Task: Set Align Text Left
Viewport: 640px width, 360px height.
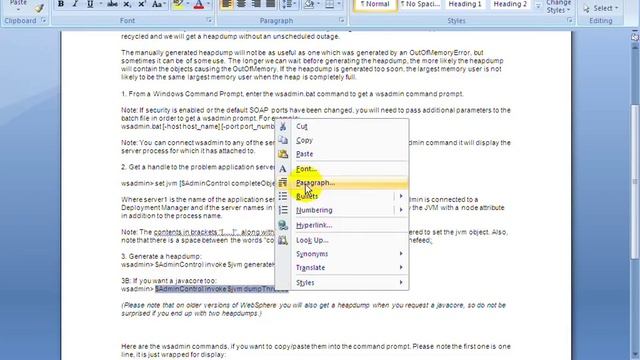Action: point(227,4)
